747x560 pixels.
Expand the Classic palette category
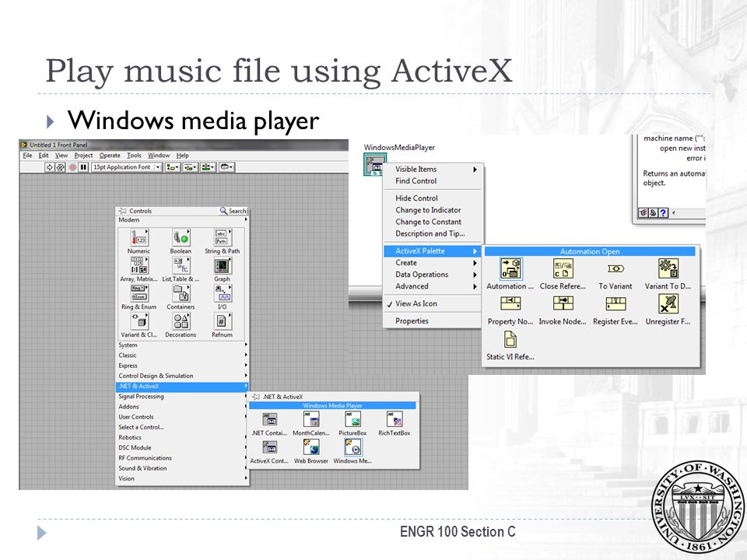pos(183,355)
